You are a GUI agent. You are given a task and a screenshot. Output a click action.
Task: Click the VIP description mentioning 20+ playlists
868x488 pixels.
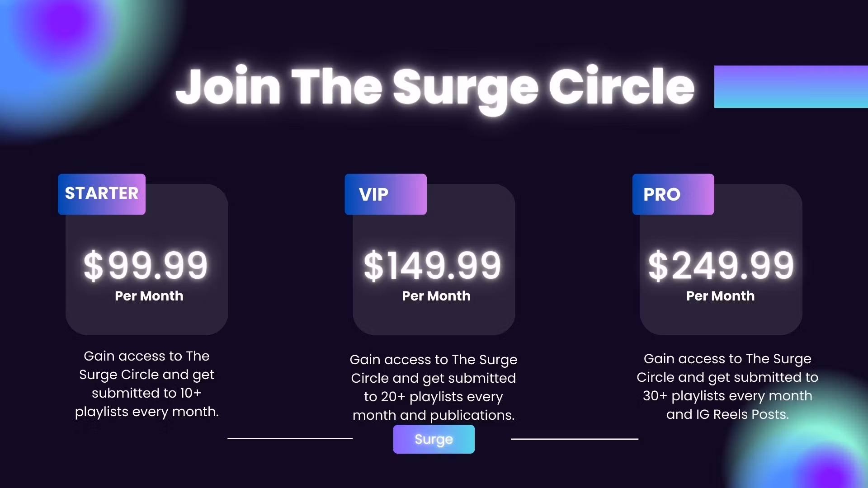point(433,387)
